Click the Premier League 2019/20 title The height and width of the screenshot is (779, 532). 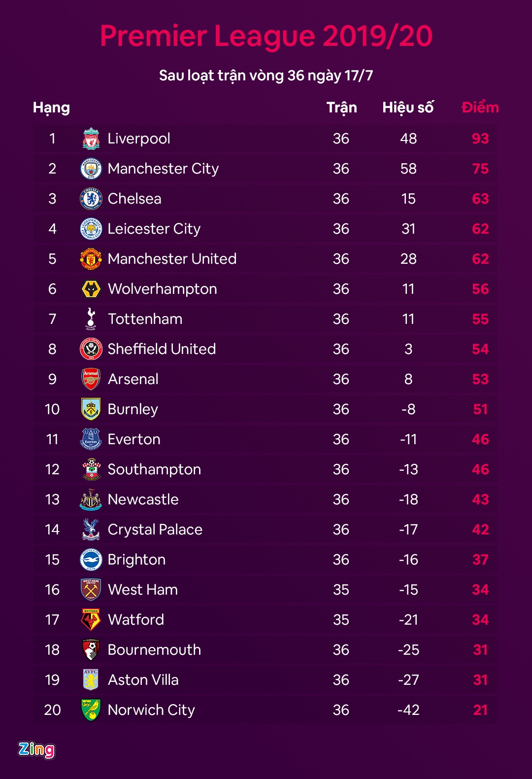266,36
